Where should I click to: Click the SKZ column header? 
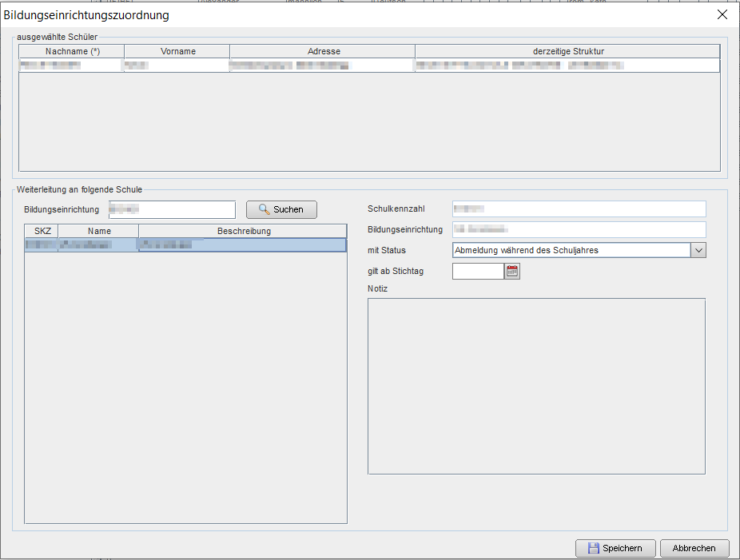tap(42, 231)
